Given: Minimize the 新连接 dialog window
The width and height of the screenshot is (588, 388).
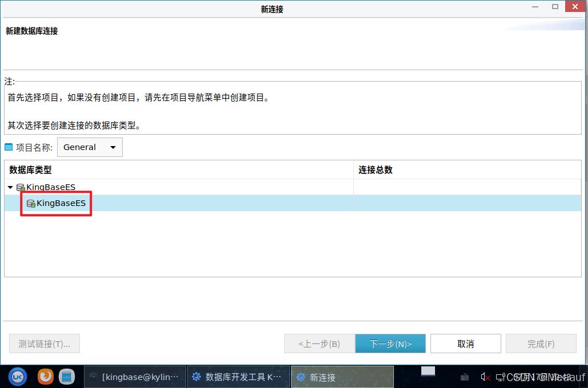Looking at the screenshot, I should point(535,7).
